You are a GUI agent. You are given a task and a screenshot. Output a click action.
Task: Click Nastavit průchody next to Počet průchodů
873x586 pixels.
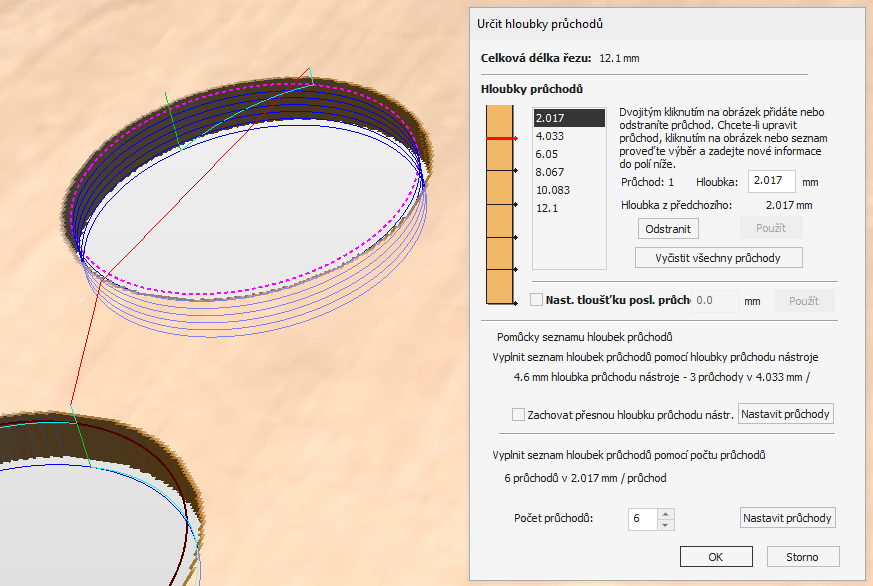pos(786,518)
